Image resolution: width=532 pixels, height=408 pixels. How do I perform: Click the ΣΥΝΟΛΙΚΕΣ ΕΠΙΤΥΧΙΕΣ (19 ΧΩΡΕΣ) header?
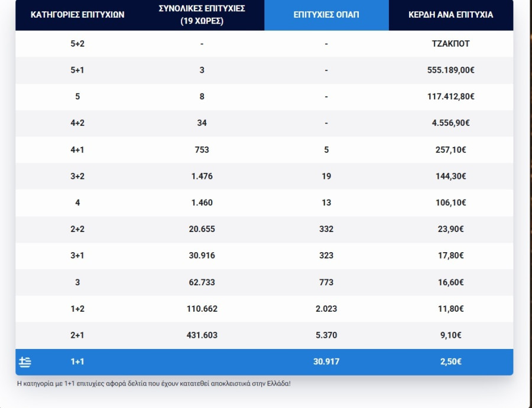click(202, 15)
